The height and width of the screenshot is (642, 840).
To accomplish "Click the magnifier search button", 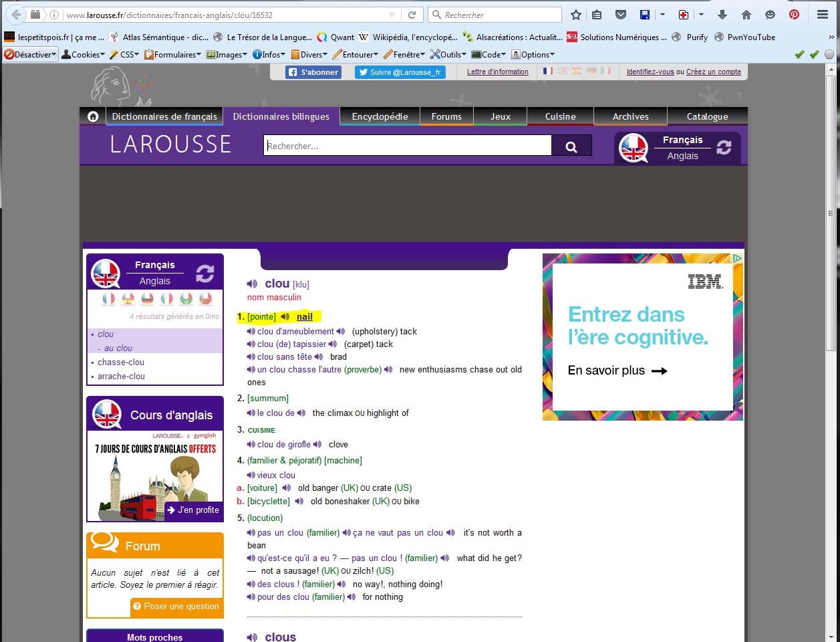I will pyautogui.click(x=571, y=146).
